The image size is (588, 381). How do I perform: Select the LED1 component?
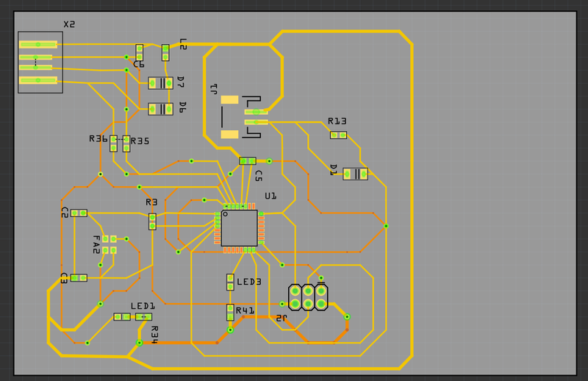132,317
